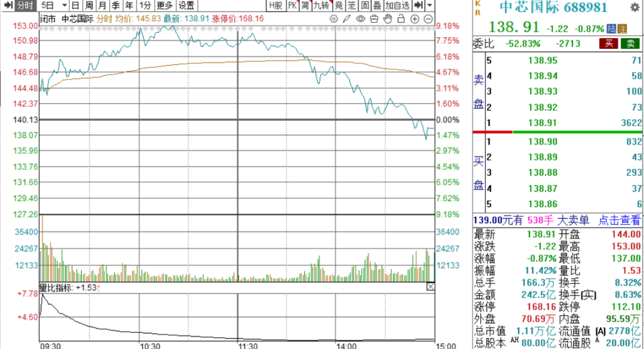Zoom in with the plus icon
The width and height of the screenshot is (644, 349).
(414, 19)
